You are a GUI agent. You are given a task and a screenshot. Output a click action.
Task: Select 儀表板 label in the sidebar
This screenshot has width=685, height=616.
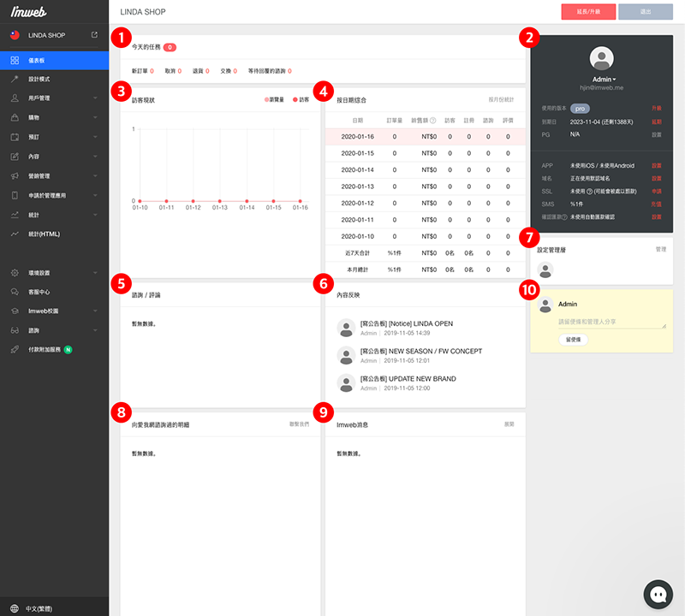37,61
